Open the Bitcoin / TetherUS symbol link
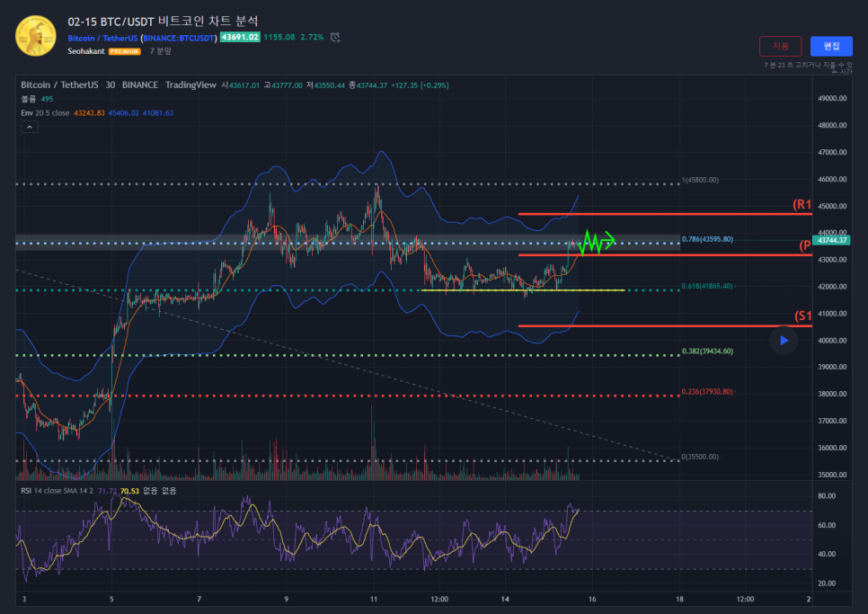The width and height of the screenshot is (868, 614). coord(102,38)
